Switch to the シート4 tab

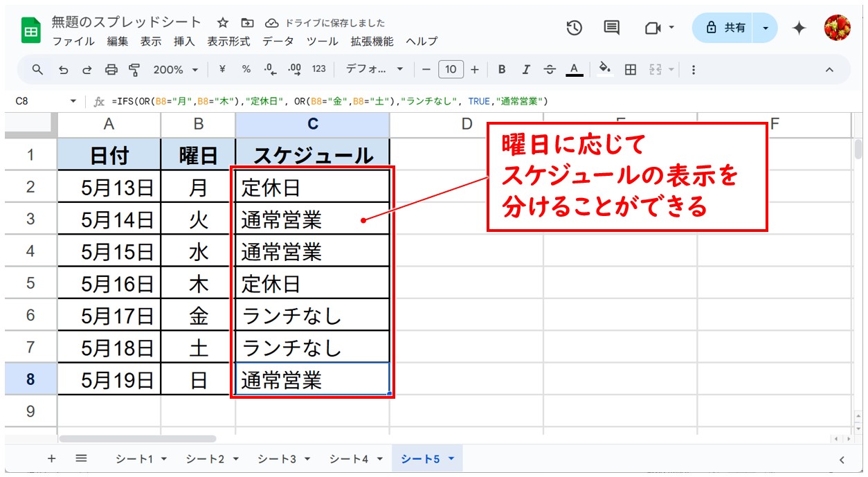click(x=348, y=458)
